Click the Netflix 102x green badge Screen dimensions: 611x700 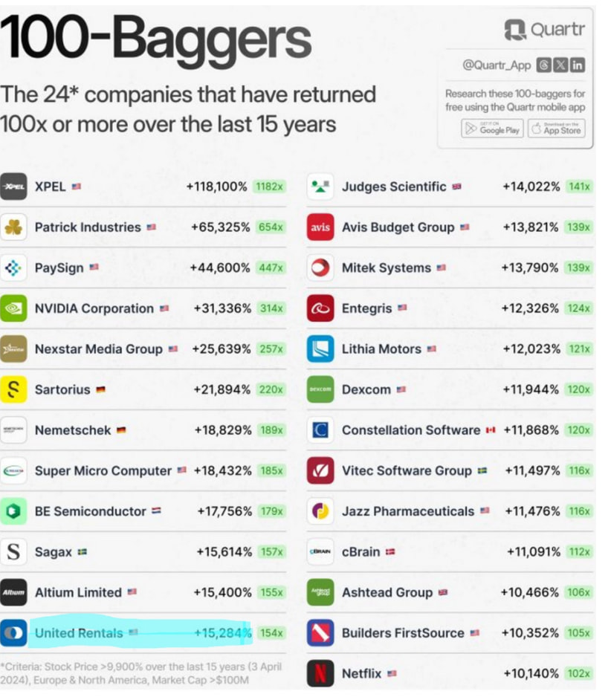578,673
